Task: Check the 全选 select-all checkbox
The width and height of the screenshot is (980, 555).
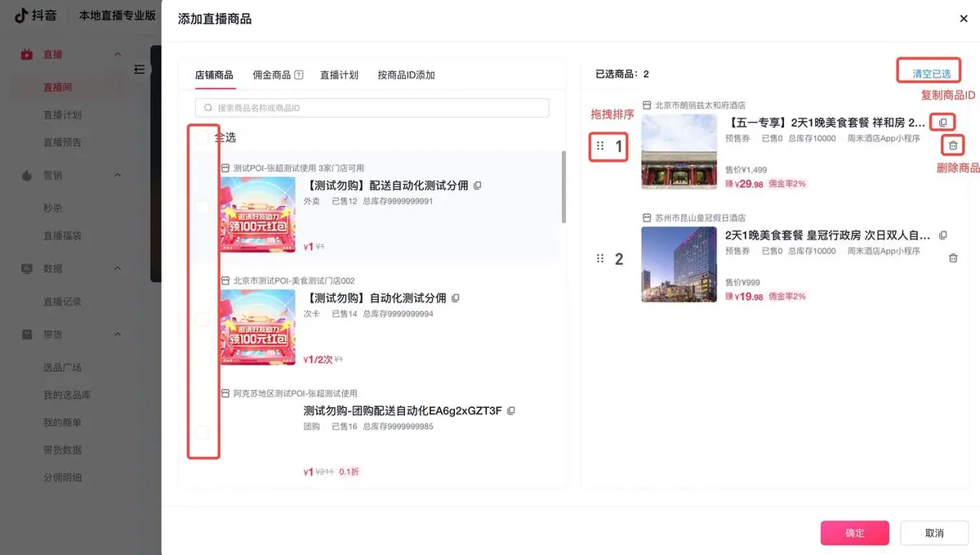Action: coord(202,138)
